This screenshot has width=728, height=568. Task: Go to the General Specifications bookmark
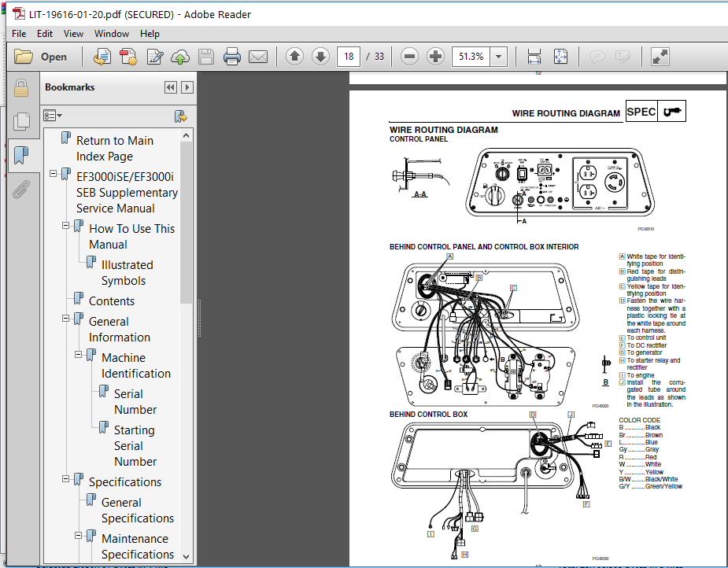[138, 511]
